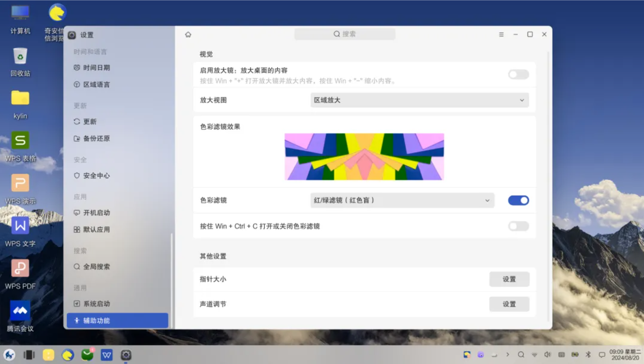Disable the 色彩滤镜 color filter switch
Screen dimensions: 644x364
[518, 200]
